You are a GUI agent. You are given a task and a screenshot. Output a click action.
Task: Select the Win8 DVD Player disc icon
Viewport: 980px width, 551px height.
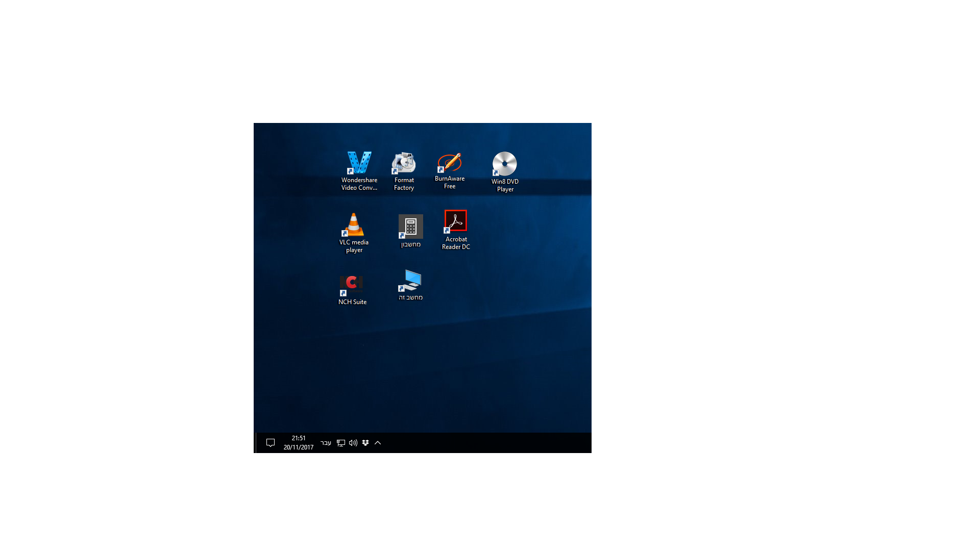coord(505,164)
